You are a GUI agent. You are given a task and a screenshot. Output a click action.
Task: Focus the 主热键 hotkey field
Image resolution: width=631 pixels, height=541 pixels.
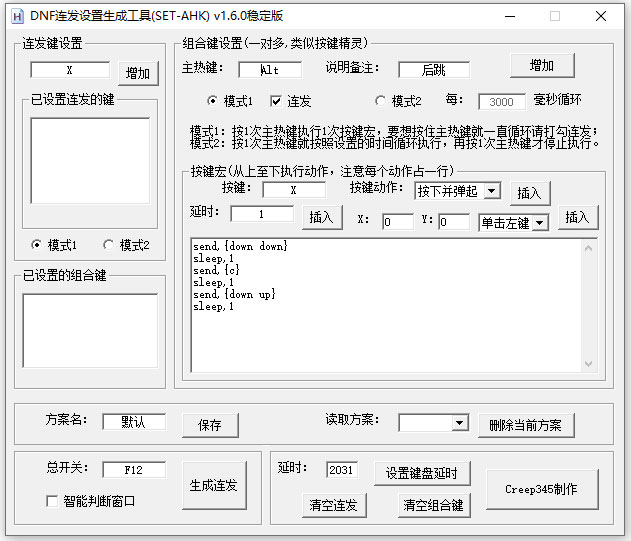(270, 70)
